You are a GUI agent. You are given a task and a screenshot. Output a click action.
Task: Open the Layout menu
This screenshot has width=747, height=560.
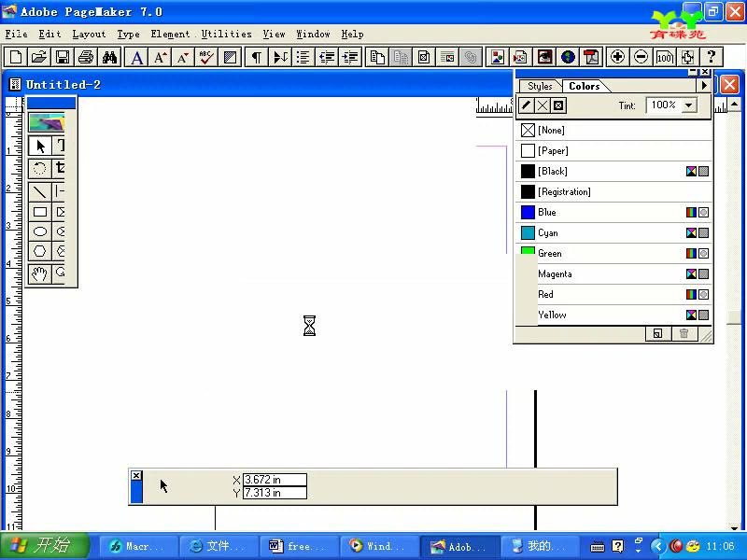(x=89, y=34)
